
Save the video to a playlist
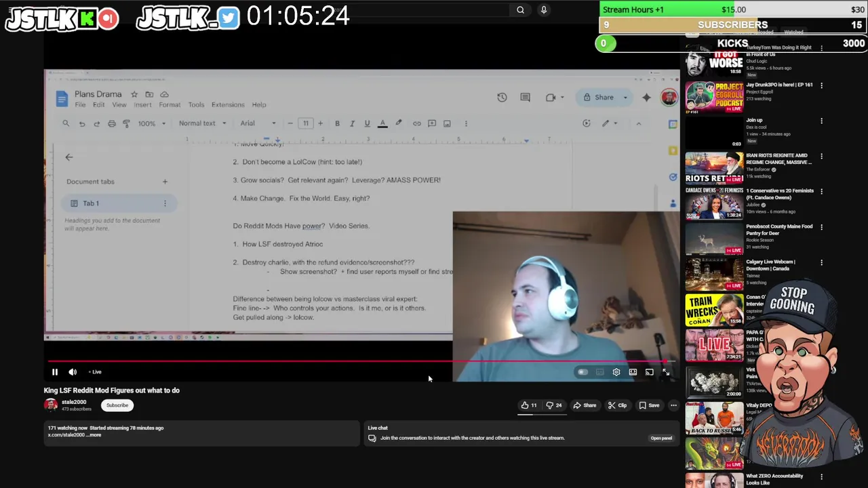click(649, 405)
